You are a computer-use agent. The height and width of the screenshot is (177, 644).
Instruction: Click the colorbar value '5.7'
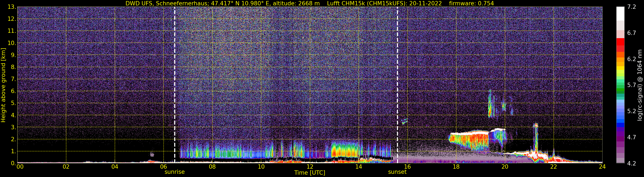pos(632,85)
